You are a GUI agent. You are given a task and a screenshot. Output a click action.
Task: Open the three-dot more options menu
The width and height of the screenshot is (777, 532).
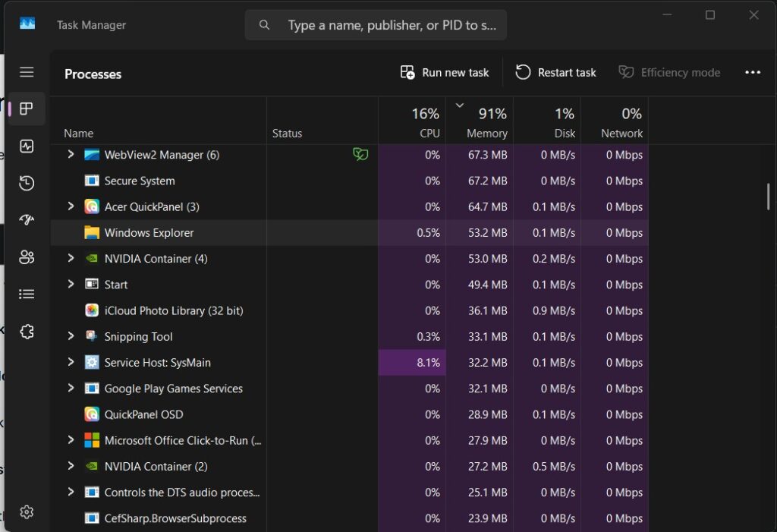(752, 72)
